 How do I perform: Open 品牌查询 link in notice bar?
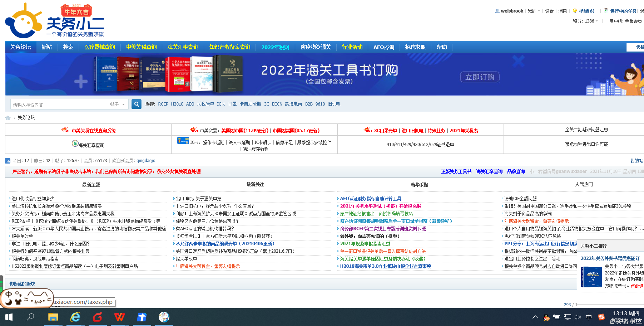516,172
